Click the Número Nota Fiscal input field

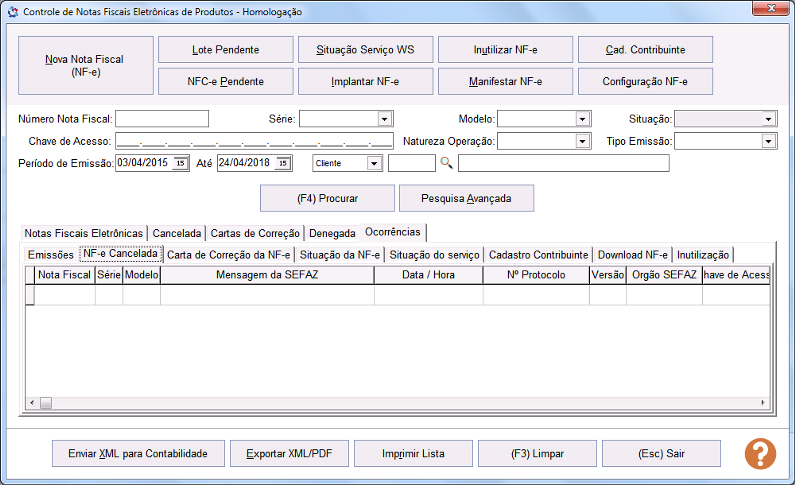pos(162,119)
